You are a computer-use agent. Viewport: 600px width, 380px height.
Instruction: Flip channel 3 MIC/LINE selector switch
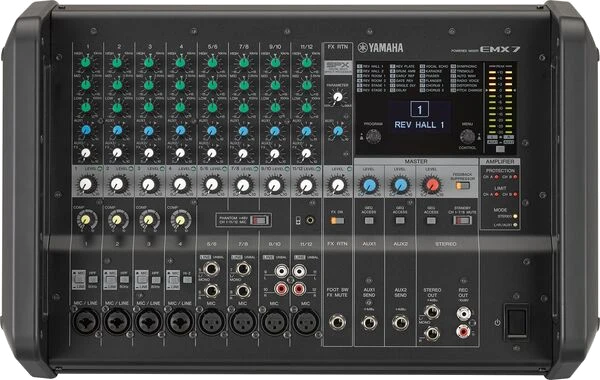click(142, 280)
